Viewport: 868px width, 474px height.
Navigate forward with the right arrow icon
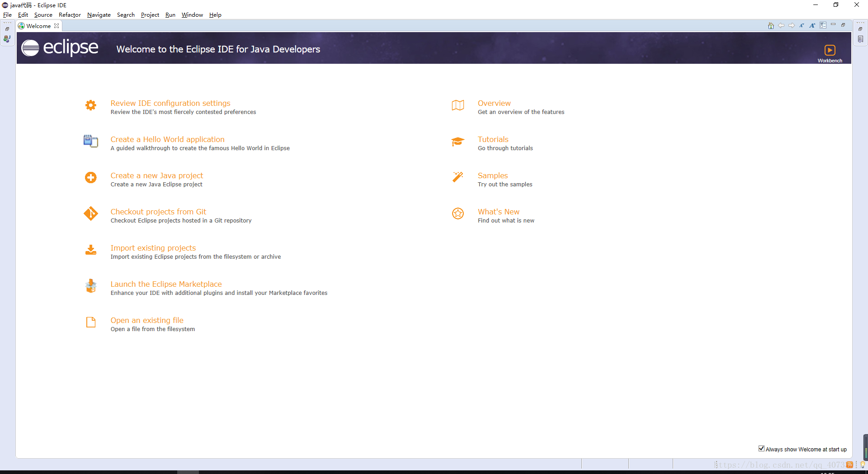(792, 26)
